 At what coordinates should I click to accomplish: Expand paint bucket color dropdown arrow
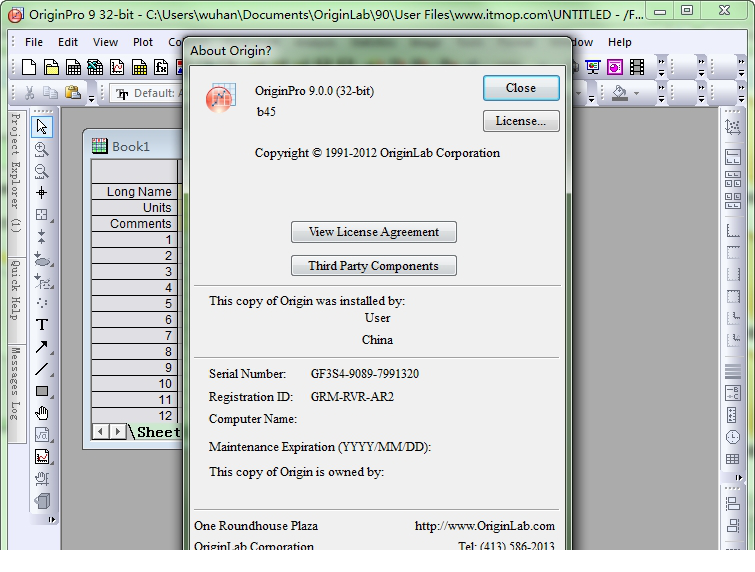coord(637,93)
